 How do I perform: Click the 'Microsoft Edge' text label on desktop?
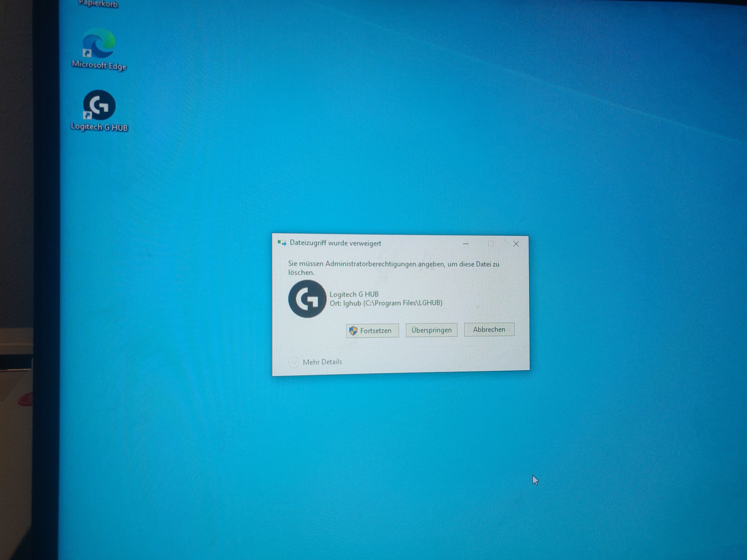99,65
